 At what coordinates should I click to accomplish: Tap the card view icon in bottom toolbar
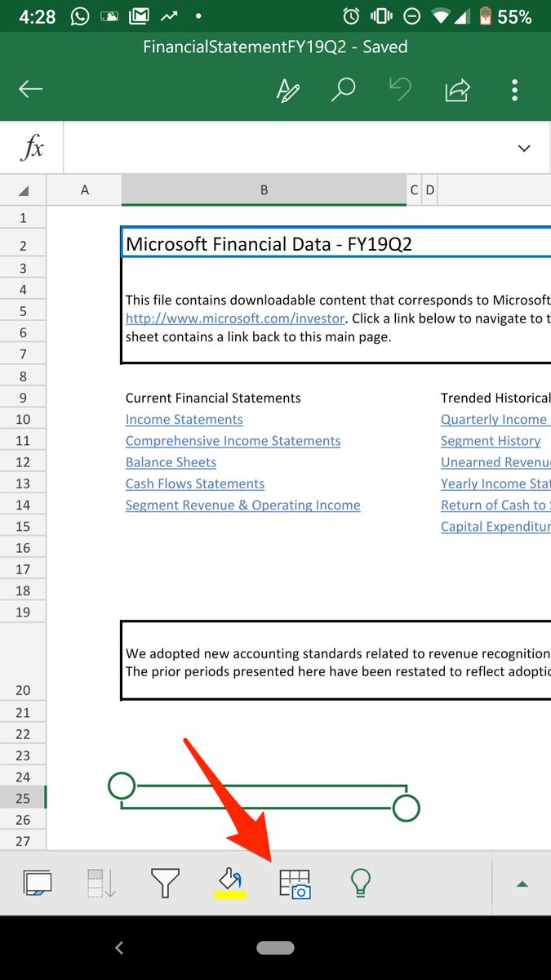(38, 883)
